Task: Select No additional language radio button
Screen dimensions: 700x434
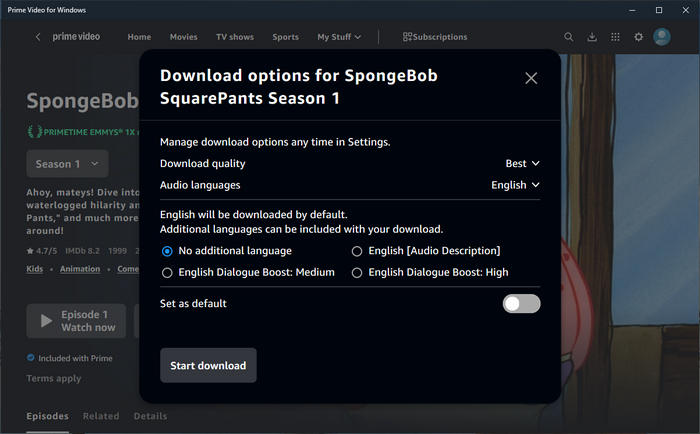Action: [x=167, y=251]
